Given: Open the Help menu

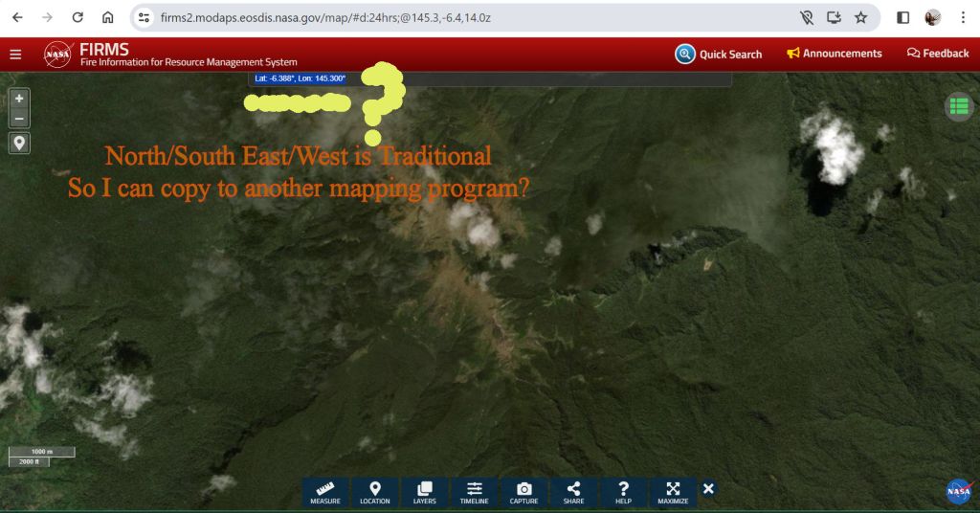Looking at the screenshot, I should click(x=623, y=493).
